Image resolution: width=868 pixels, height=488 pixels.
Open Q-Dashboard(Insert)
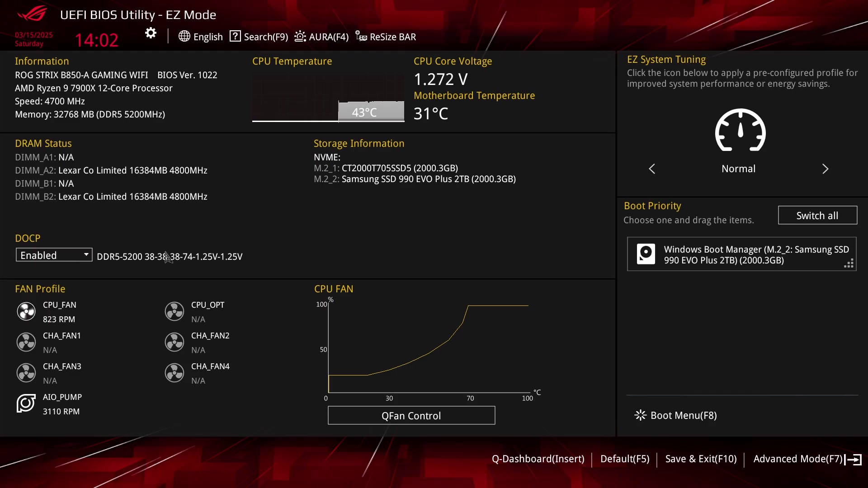(x=538, y=459)
